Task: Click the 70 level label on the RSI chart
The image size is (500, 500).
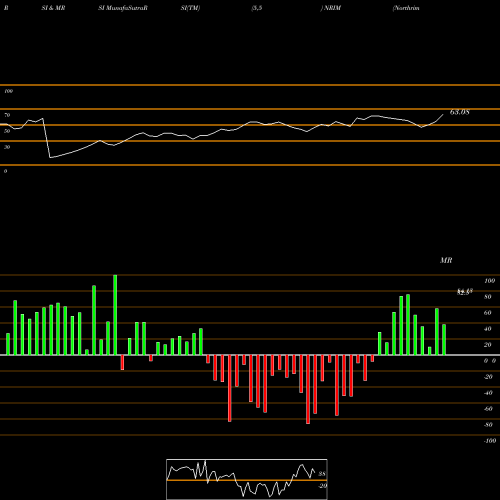Action: pos(7,115)
